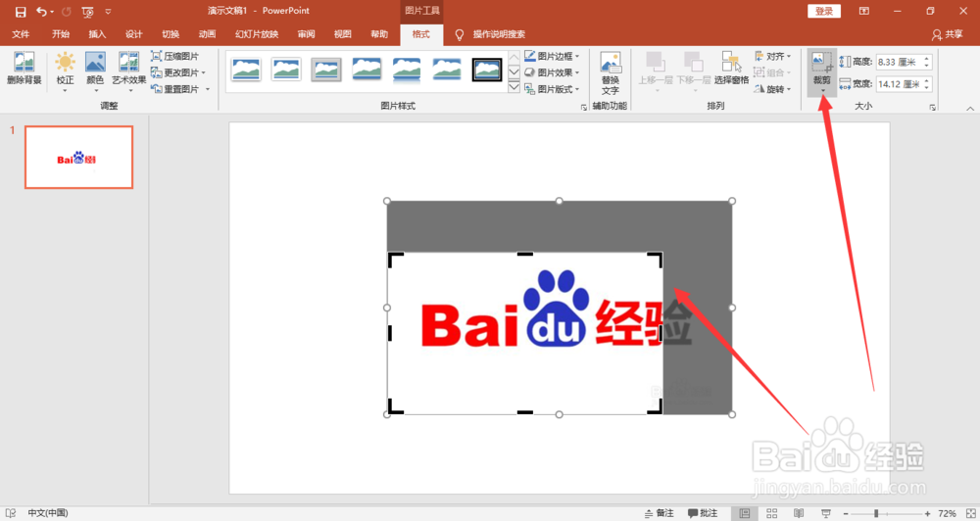Open picture styles dialog launcher

pos(584,108)
